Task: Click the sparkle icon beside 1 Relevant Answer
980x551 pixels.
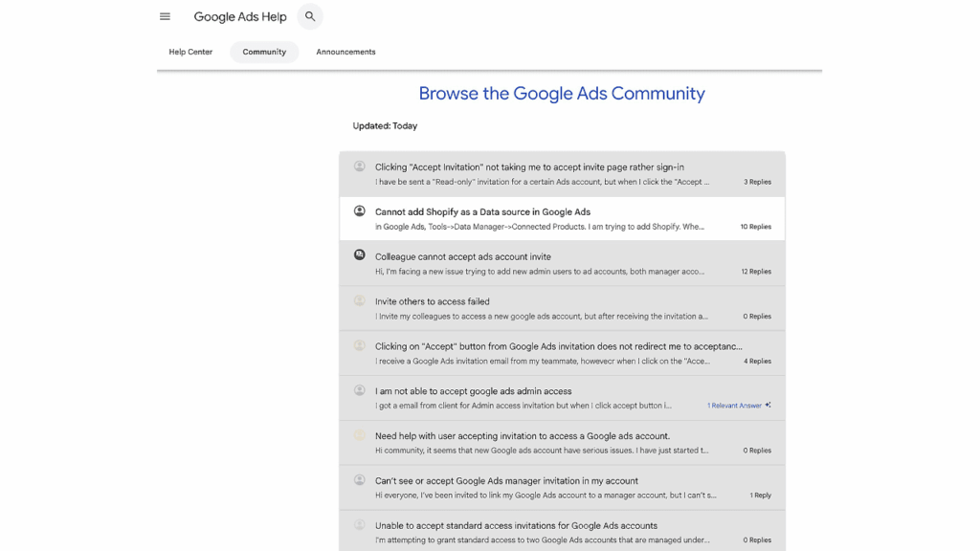Action: coord(768,405)
